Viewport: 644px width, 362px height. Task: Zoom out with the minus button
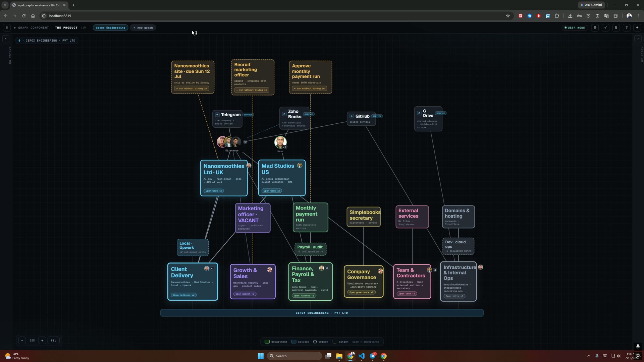(x=22, y=341)
